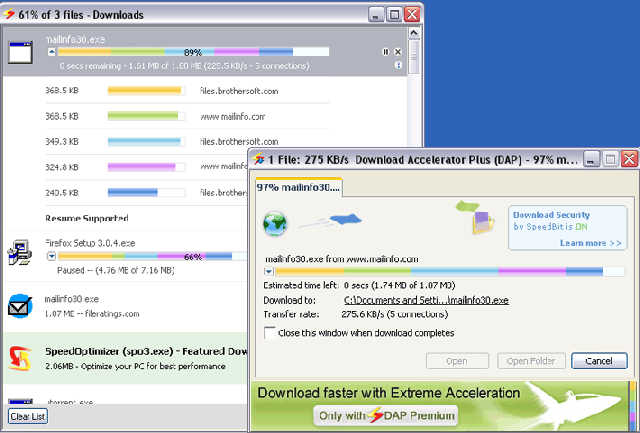Image resolution: width=640 pixels, height=433 pixels.
Task: Open the SpeedOptimizer featured download icon
Action: coord(20,357)
